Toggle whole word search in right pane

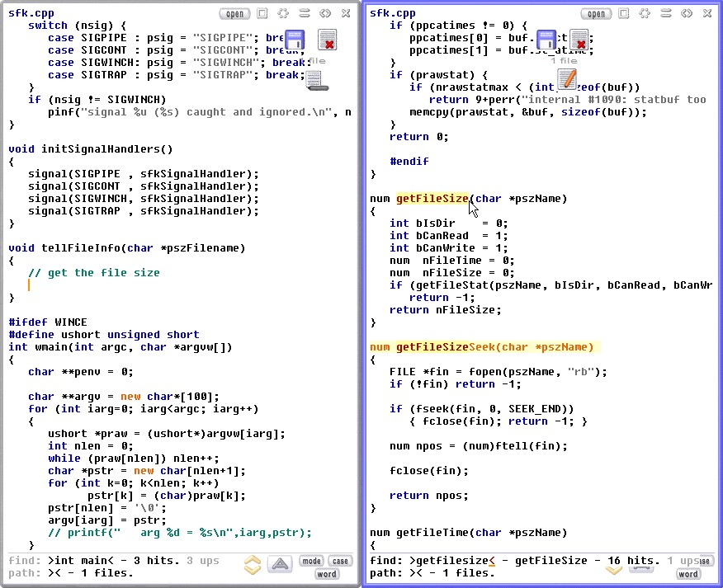(x=688, y=574)
